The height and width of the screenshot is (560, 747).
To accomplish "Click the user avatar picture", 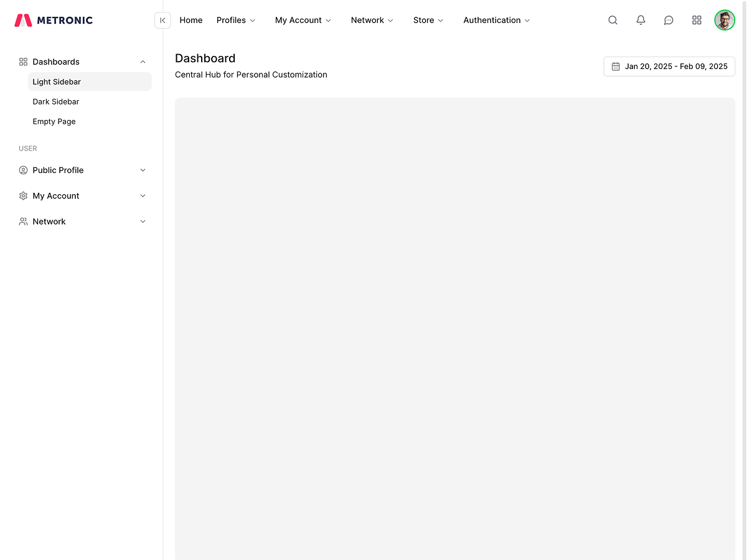I will [725, 21].
